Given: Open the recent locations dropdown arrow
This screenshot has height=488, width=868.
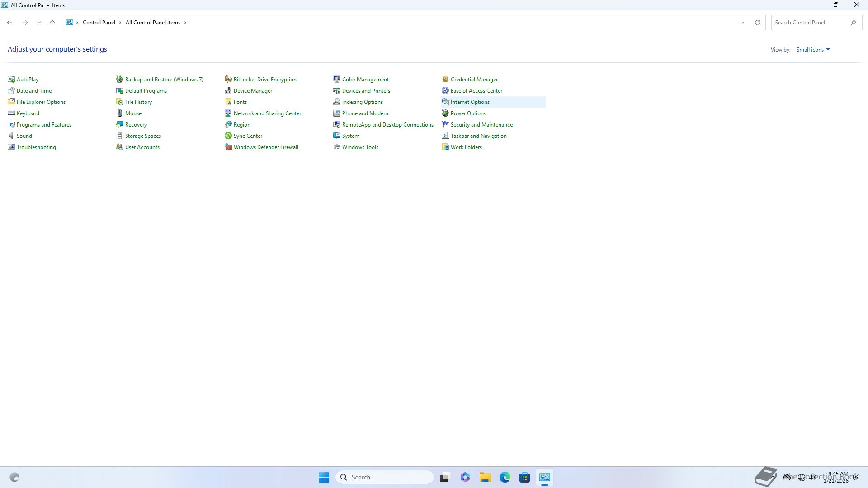Looking at the screenshot, I should 39,23.
